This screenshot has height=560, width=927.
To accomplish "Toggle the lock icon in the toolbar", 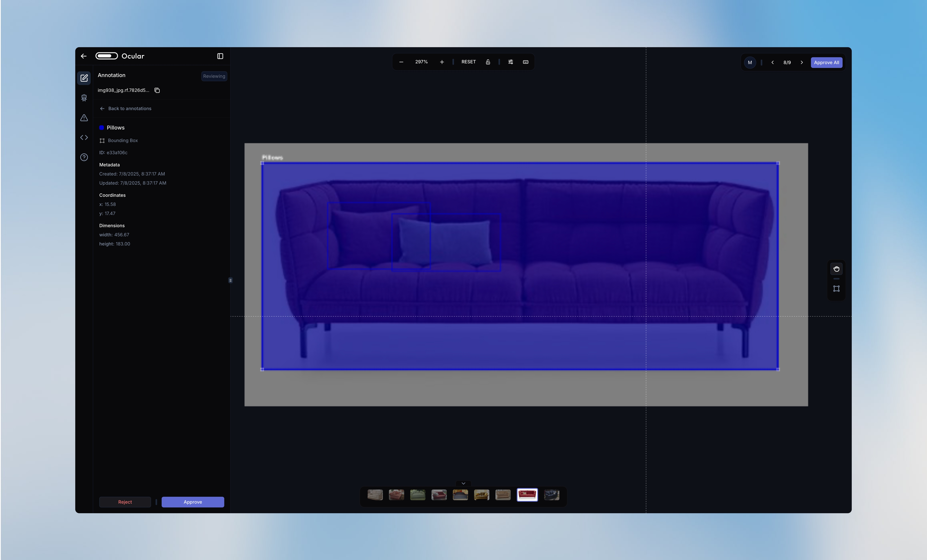I will pos(488,62).
